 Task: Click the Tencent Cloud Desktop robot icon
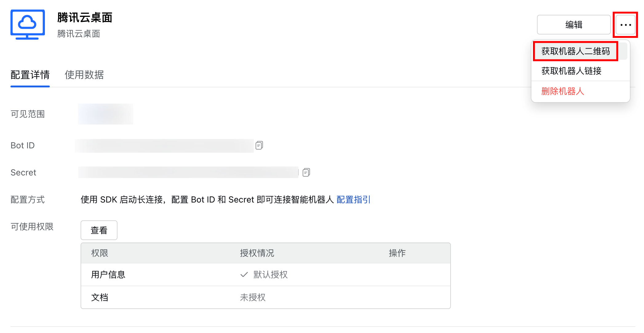28,25
